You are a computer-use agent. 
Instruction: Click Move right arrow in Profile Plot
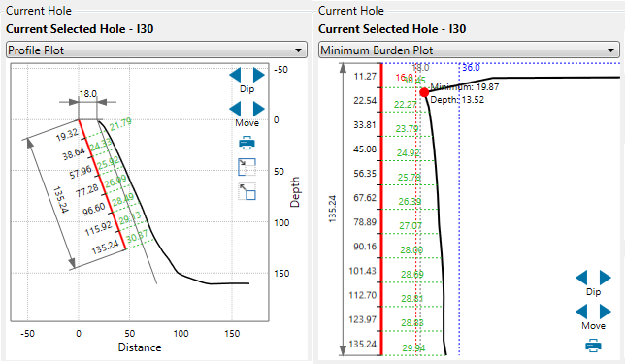pyautogui.click(x=259, y=109)
